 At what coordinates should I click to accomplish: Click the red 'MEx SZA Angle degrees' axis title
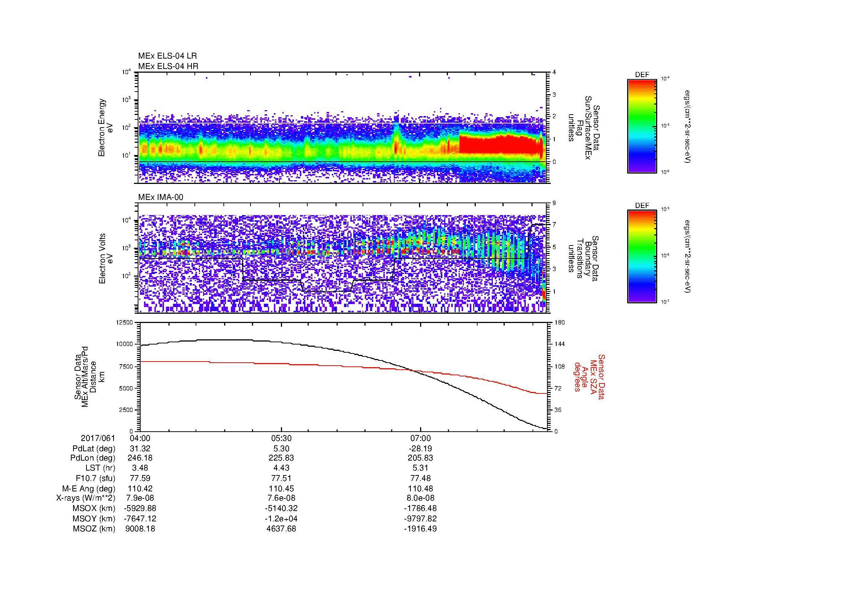tap(589, 376)
